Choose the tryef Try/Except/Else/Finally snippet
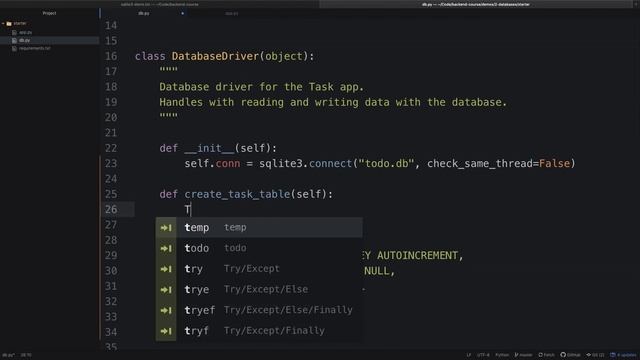 259,310
